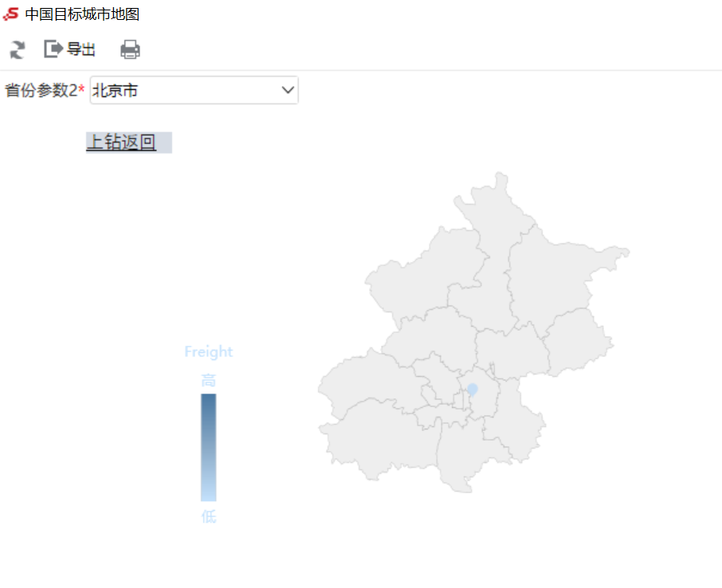
Task: Click the 北京市 text in the combo box
Action: [115, 90]
